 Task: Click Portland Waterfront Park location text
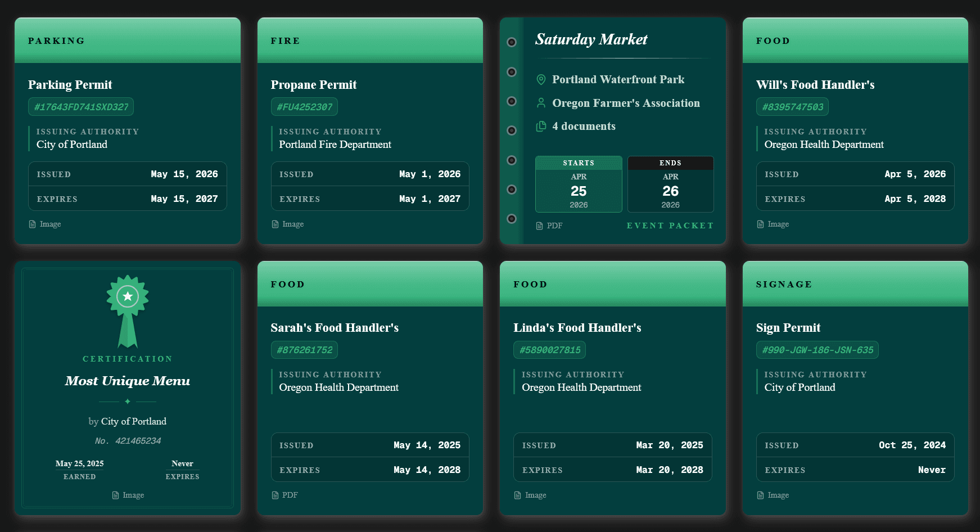point(618,80)
